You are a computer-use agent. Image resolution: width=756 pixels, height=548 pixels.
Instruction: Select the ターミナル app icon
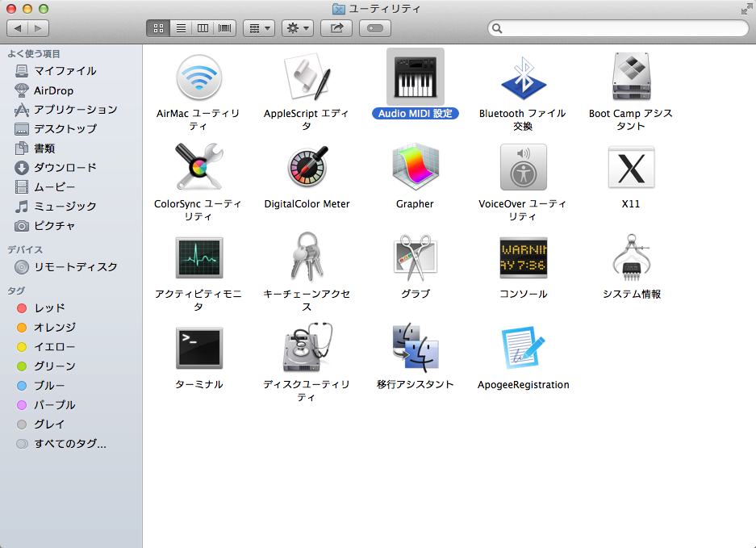(199, 348)
